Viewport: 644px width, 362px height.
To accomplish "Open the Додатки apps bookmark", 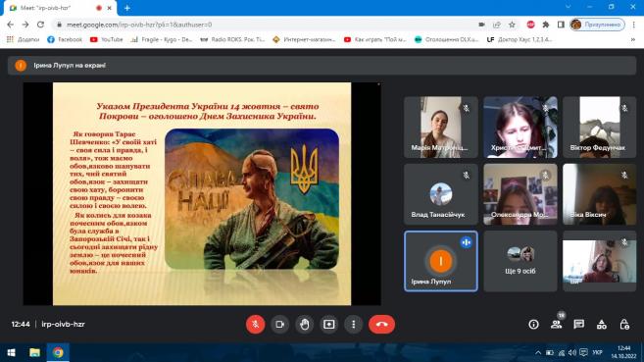I will 23,39.
